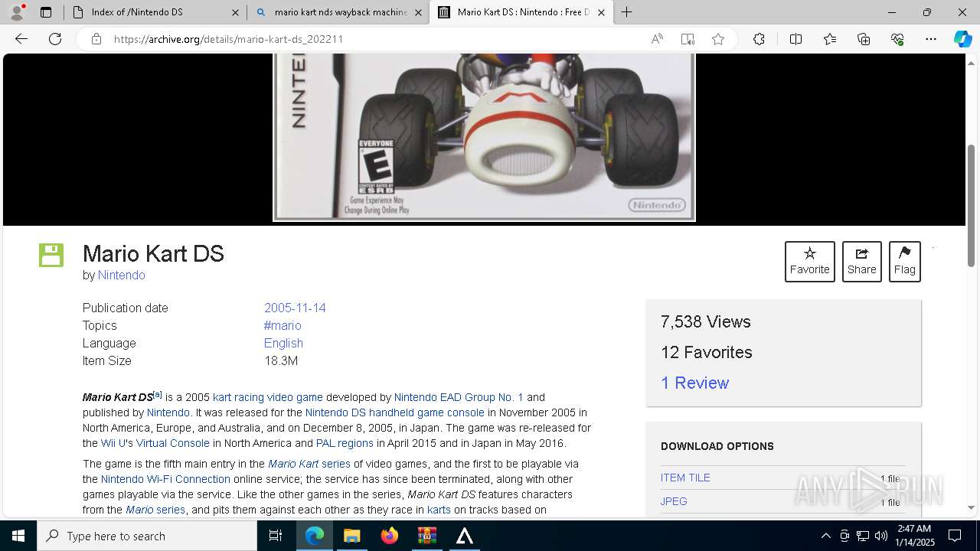Open the Nintendo creator link

click(x=121, y=275)
